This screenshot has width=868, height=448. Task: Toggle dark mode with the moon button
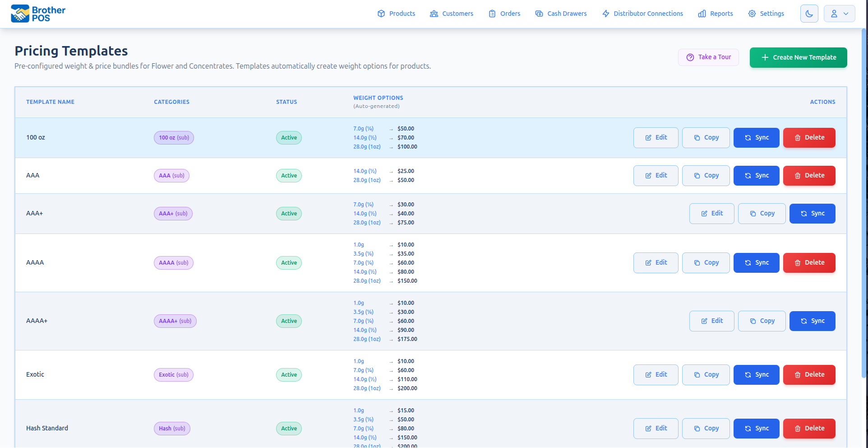click(x=809, y=13)
